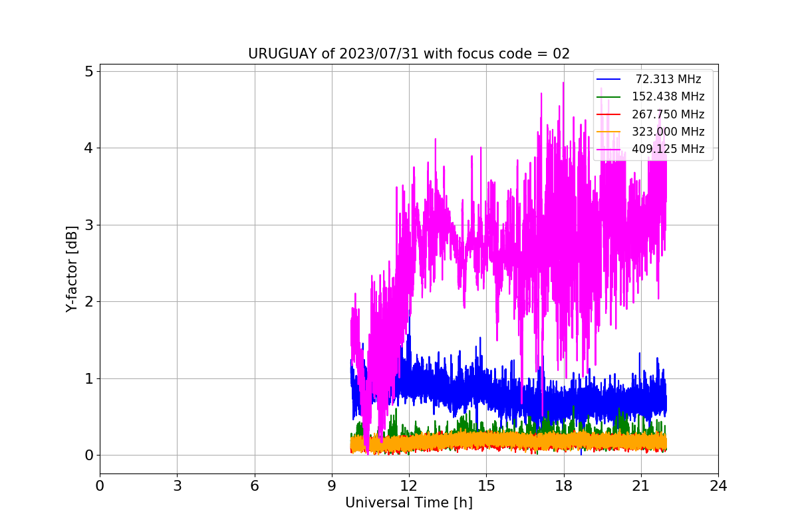This screenshot has height=532, width=798.
Task: Click x-axis tick label 6
Action: click(x=254, y=486)
